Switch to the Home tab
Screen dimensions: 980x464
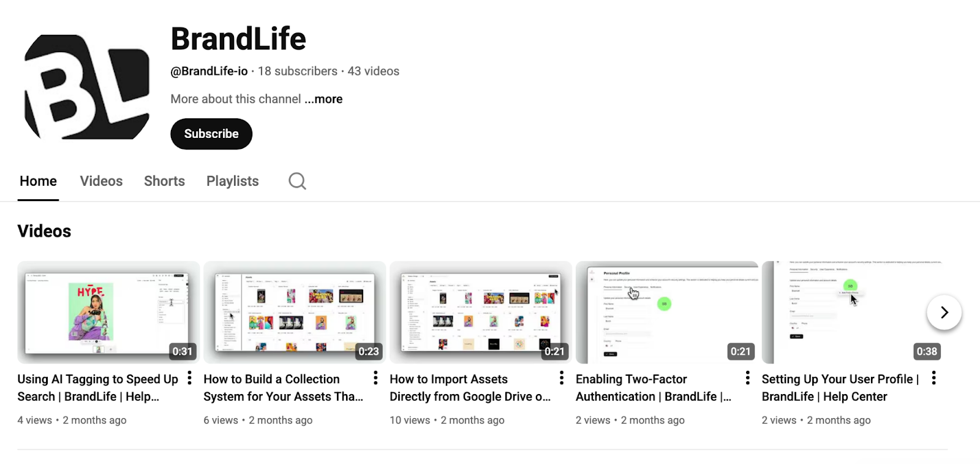[38, 181]
